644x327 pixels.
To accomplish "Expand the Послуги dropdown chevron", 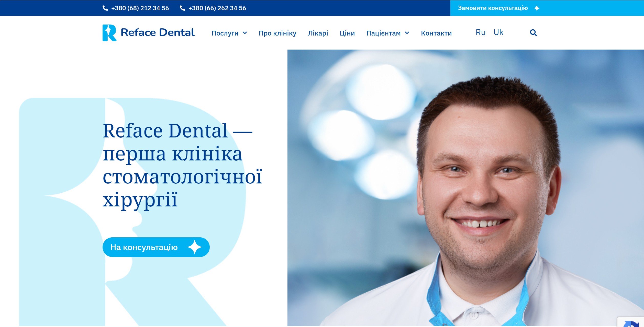I will pos(245,33).
